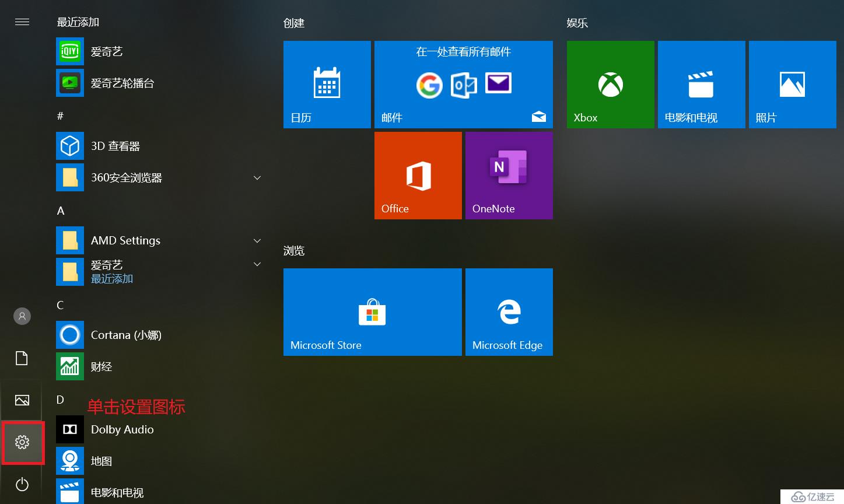Open the hamburger menu in Start
Image resolution: width=844 pixels, height=504 pixels.
[22, 22]
